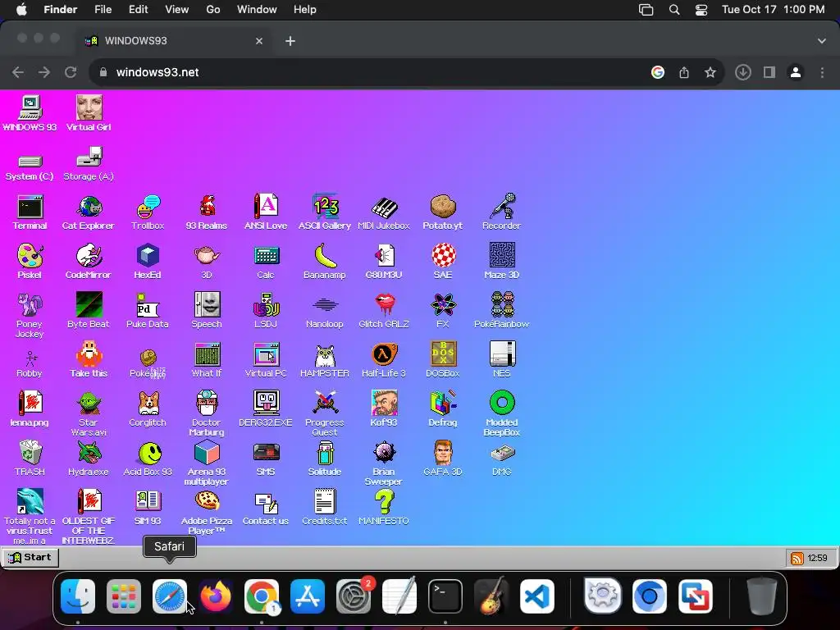This screenshot has width=840, height=630.
Task: Launch Safari from the Dock
Action: pyautogui.click(x=170, y=596)
